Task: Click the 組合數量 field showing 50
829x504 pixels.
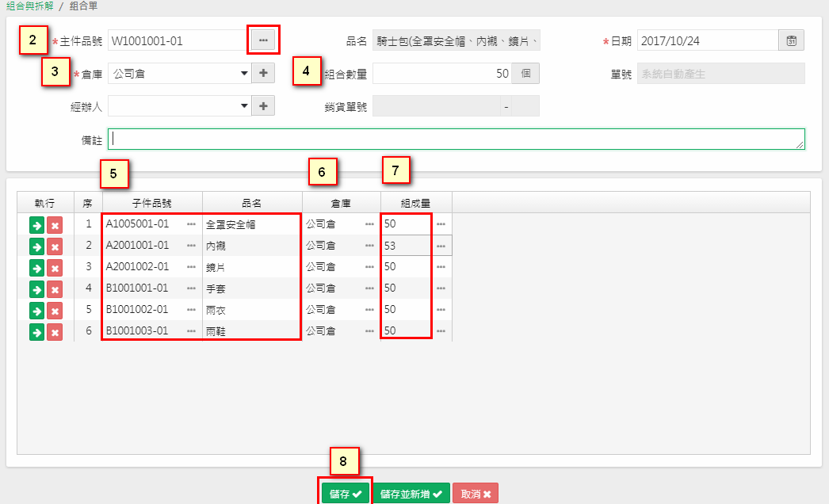Action: click(x=442, y=74)
